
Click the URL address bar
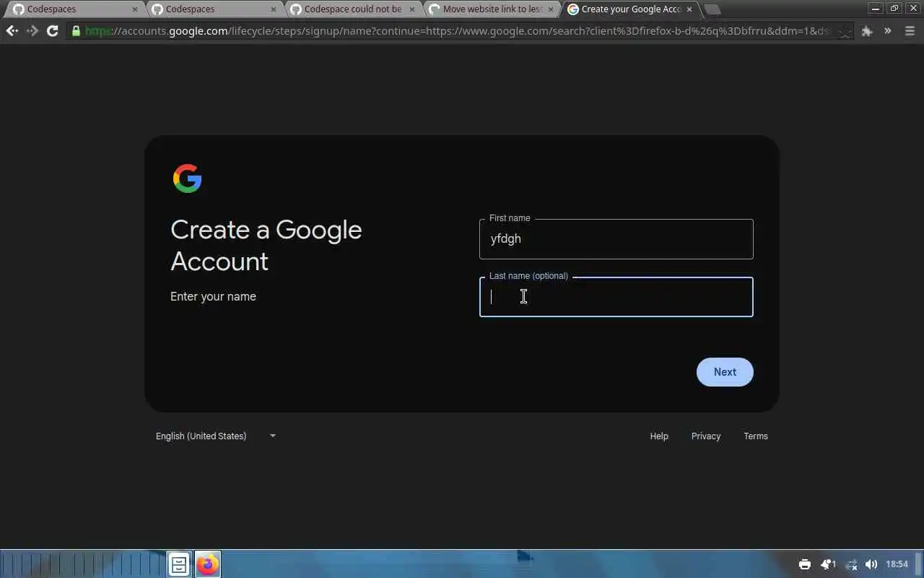[x=458, y=31]
